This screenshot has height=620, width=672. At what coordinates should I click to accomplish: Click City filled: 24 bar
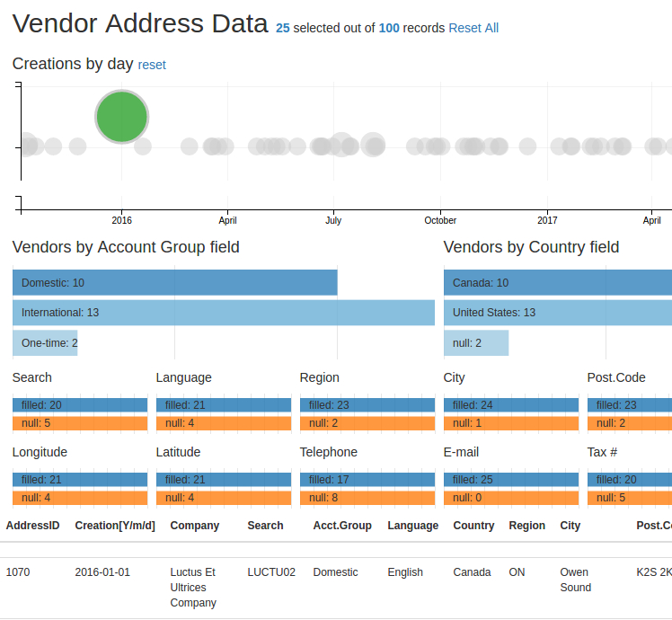click(510, 405)
